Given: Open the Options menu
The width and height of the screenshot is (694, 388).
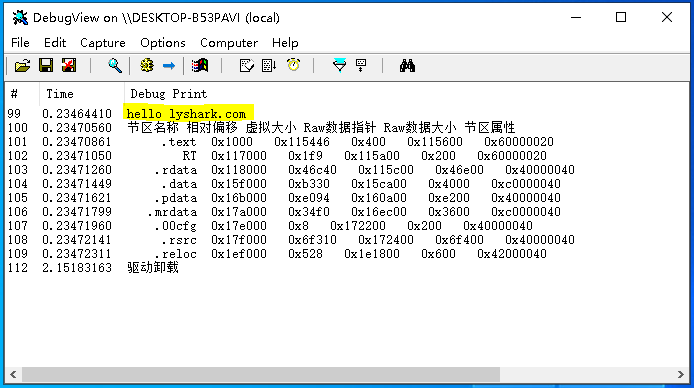Looking at the screenshot, I should [163, 43].
